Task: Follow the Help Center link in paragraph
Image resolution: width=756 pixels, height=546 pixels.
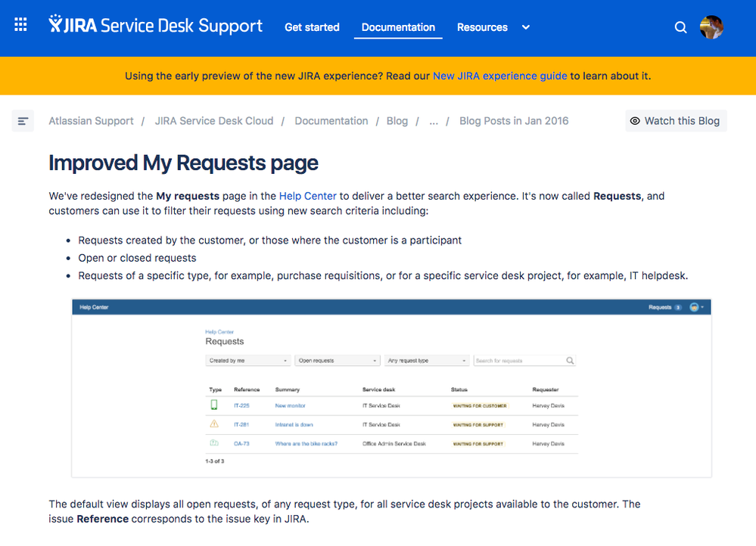Action: 307,196
